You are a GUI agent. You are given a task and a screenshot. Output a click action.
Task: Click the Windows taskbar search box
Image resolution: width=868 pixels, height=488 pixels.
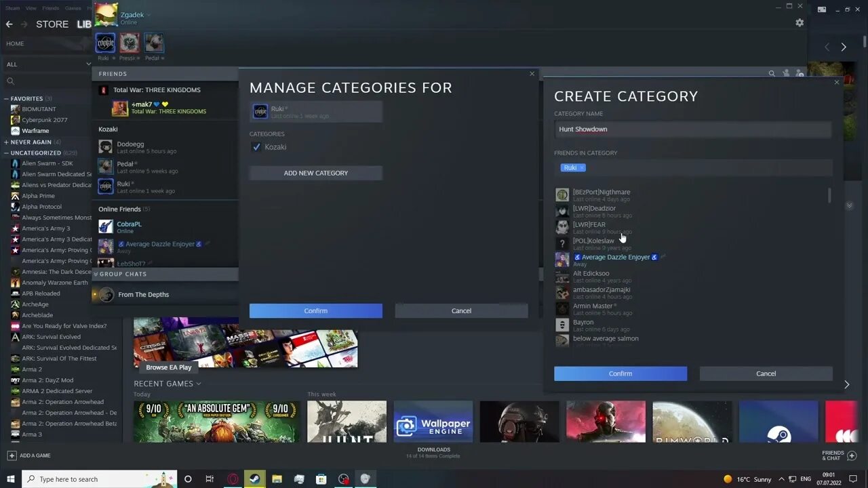pyautogui.click(x=100, y=479)
